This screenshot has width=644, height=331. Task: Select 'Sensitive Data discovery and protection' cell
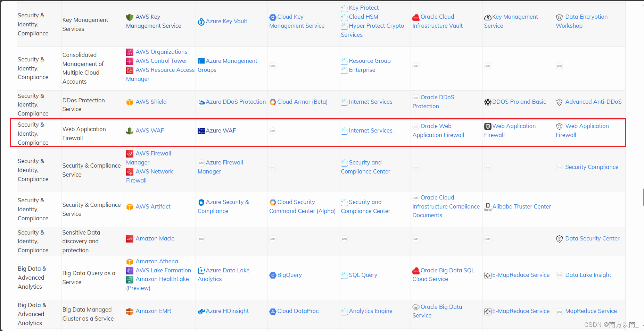(81, 241)
